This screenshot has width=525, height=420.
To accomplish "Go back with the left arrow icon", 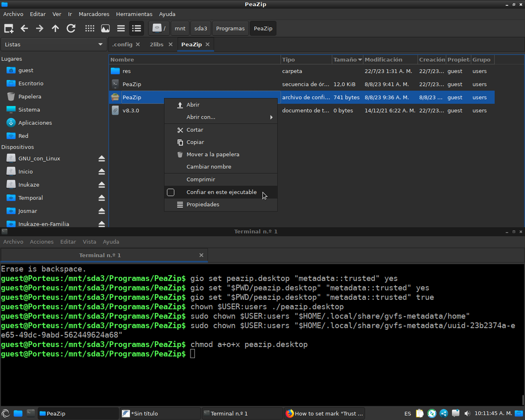I will [24, 28].
